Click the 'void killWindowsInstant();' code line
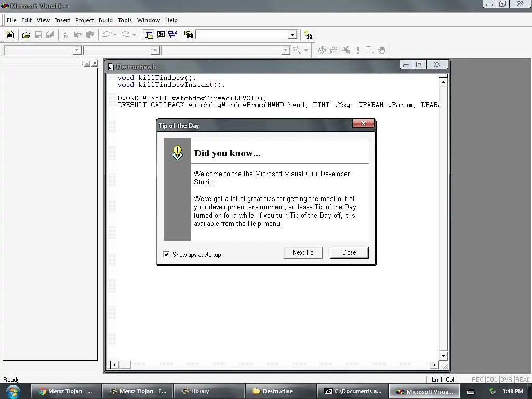 [x=171, y=85]
